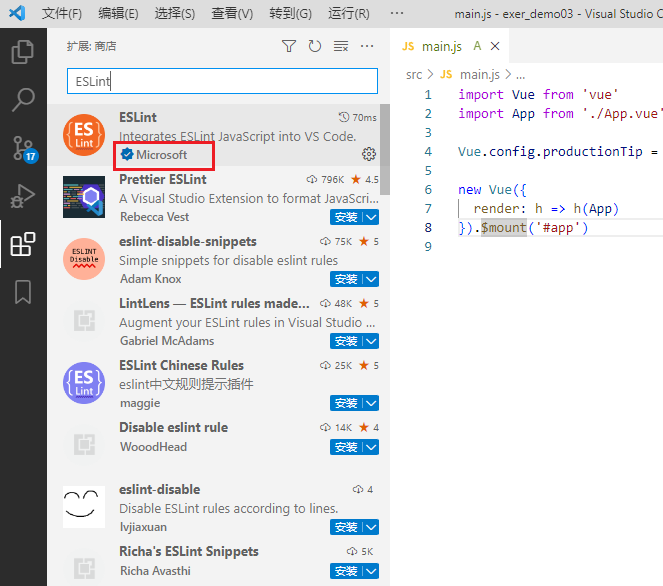Open the menu bar overflow ellipsis
The width and height of the screenshot is (663, 586).
(x=397, y=14)
